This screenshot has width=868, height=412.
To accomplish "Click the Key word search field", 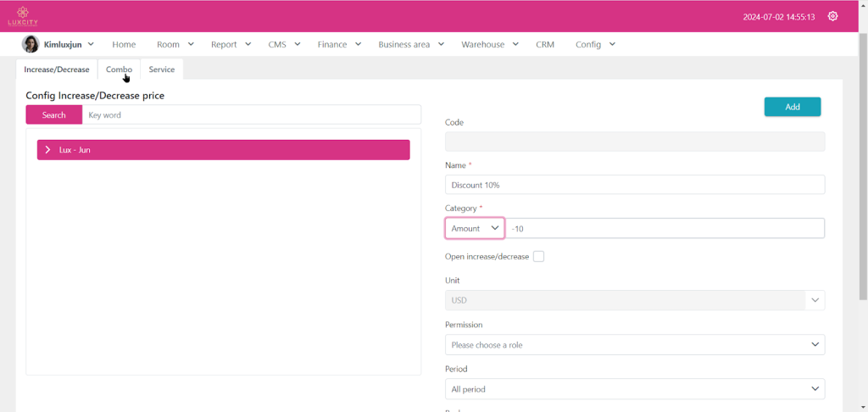I will tap(251, 115).
